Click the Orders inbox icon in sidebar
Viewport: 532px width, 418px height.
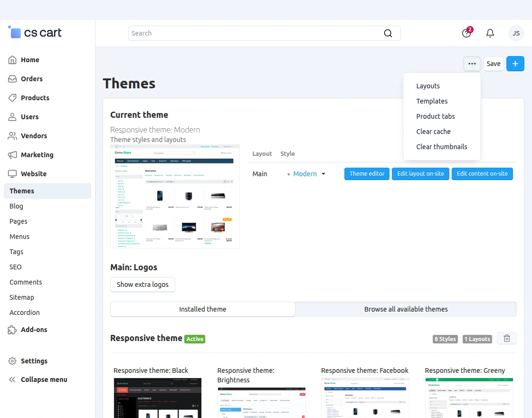12,79
